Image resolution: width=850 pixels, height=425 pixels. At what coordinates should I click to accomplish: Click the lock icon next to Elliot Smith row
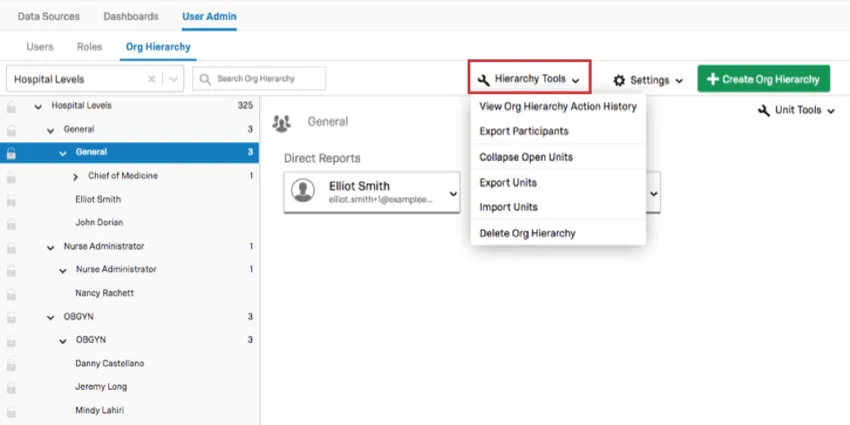tap(12, 199)
